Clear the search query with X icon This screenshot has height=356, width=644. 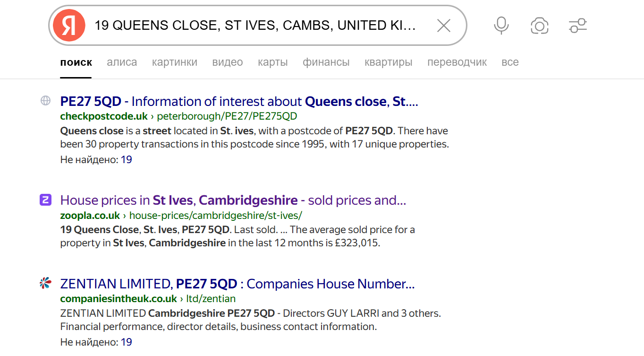coord(443,26)
